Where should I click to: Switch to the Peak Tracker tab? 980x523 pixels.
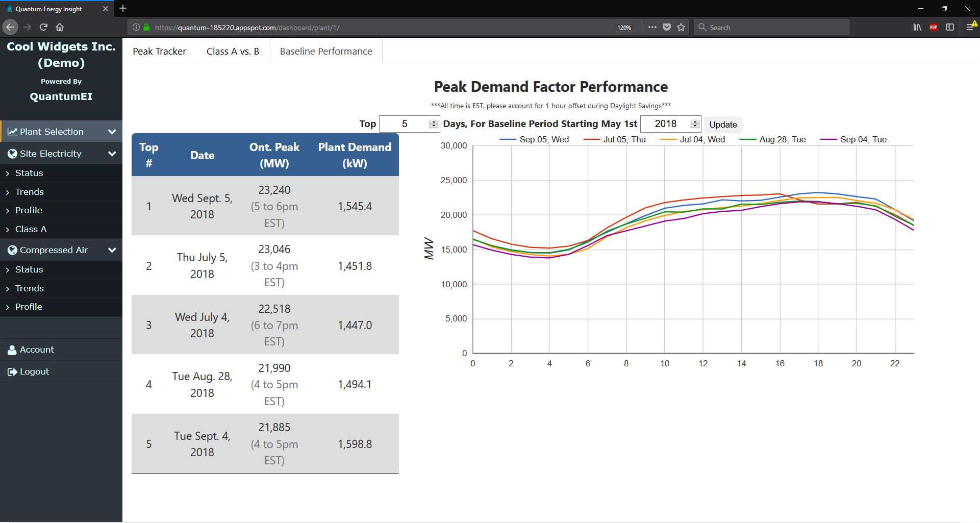click(x=159, y=52)
